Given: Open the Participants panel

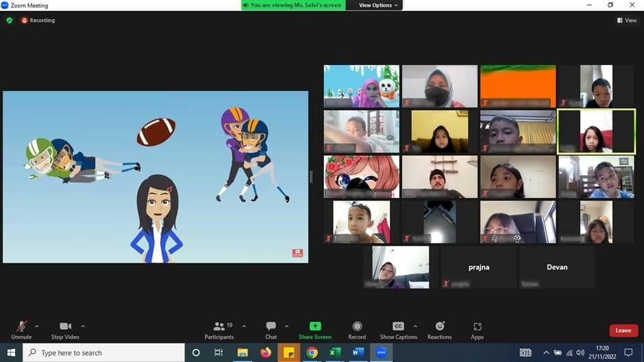Looking at the screenshot, I should pos(219,329).
